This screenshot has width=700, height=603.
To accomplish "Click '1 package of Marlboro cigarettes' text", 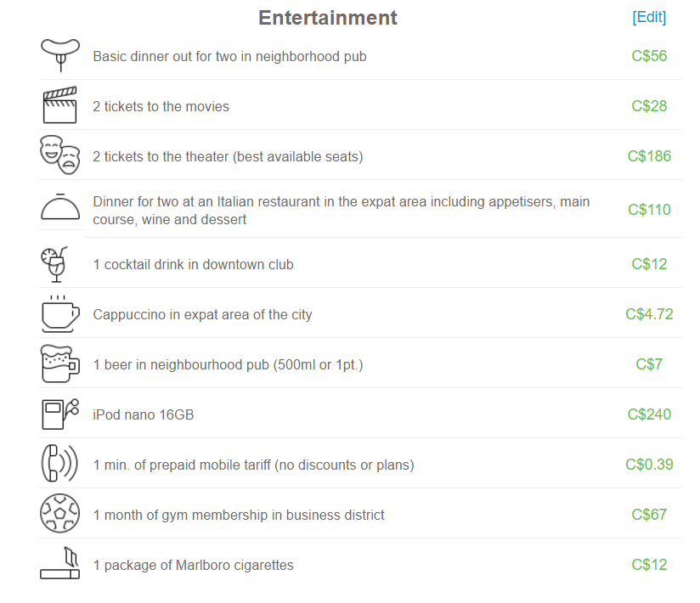I will [193, 566].
